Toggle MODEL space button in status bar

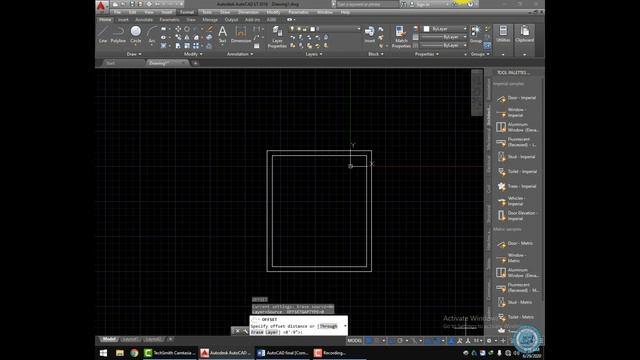(x=354, y=340)
